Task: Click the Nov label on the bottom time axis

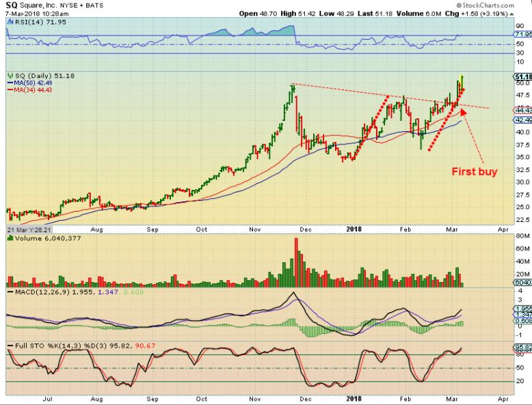Action: coord(255,399)
